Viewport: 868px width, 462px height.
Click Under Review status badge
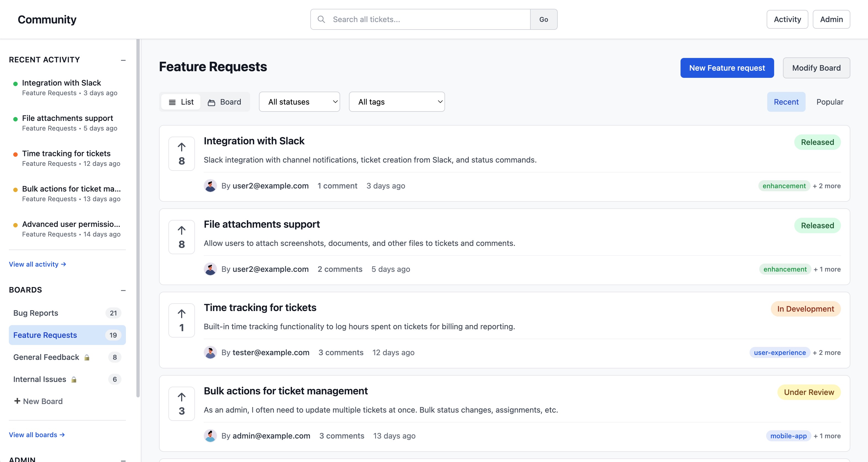[809, 392]
